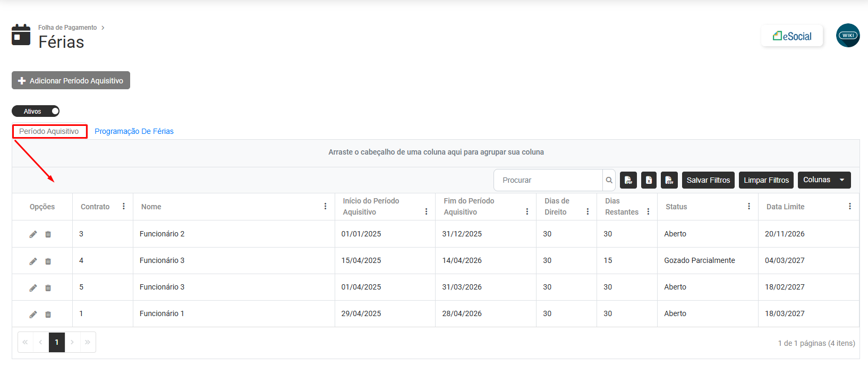Click the Salvar Filtros button

[x=708, y=180]
